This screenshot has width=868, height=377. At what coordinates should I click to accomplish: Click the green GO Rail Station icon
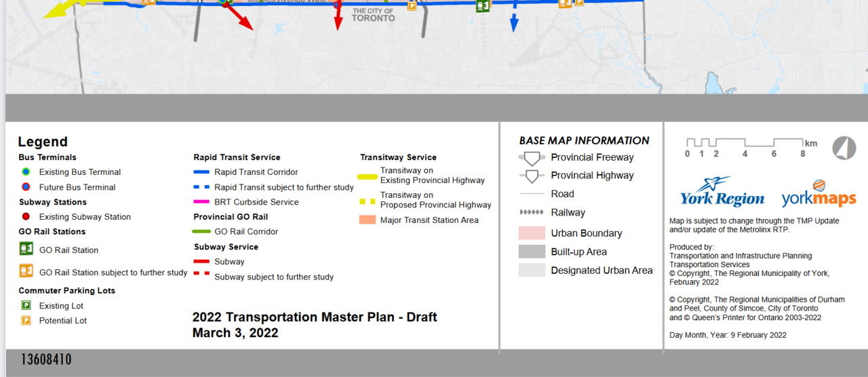tap(26, 250)
